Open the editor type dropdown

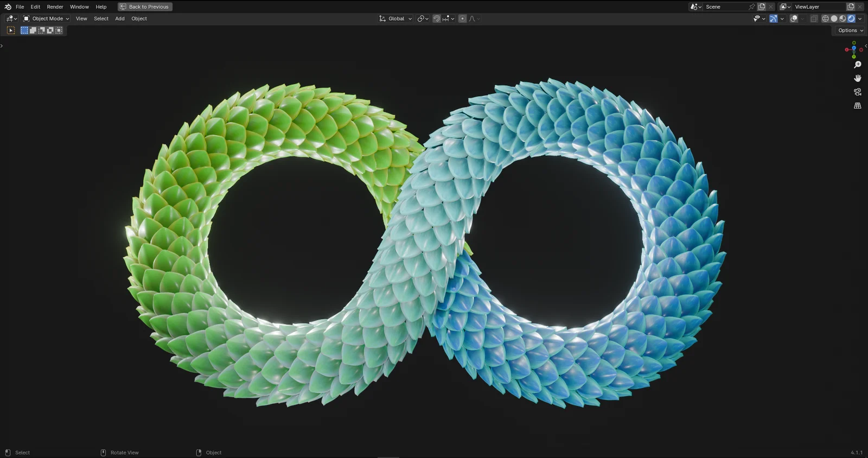pyautogui.click(x=11, y=18)
